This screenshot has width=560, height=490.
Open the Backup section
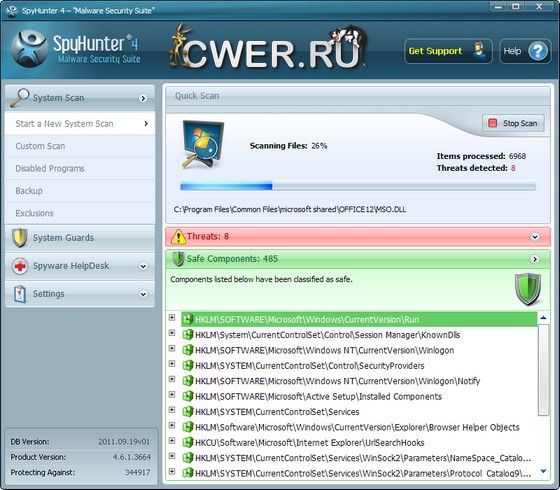pyautogui.click(x=80, y=191)
